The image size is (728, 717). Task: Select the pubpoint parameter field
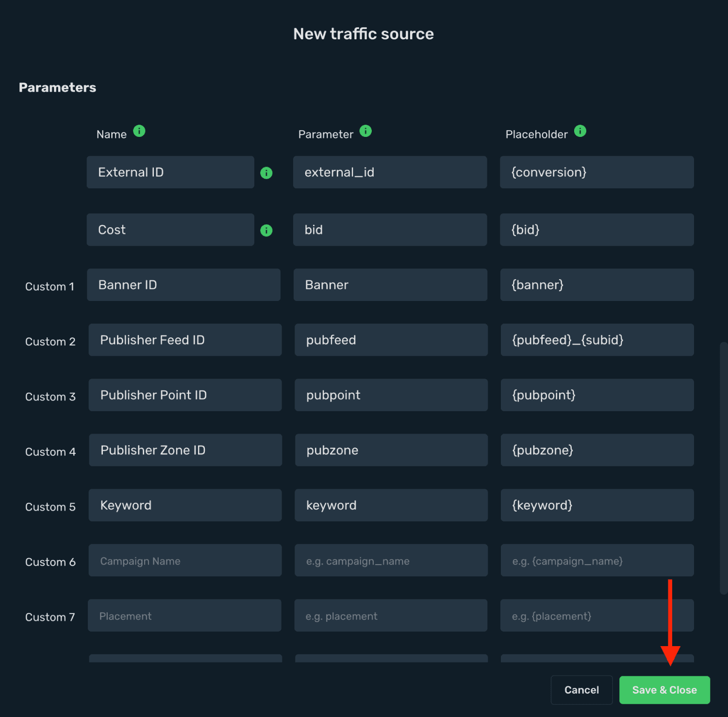(391, 395)
